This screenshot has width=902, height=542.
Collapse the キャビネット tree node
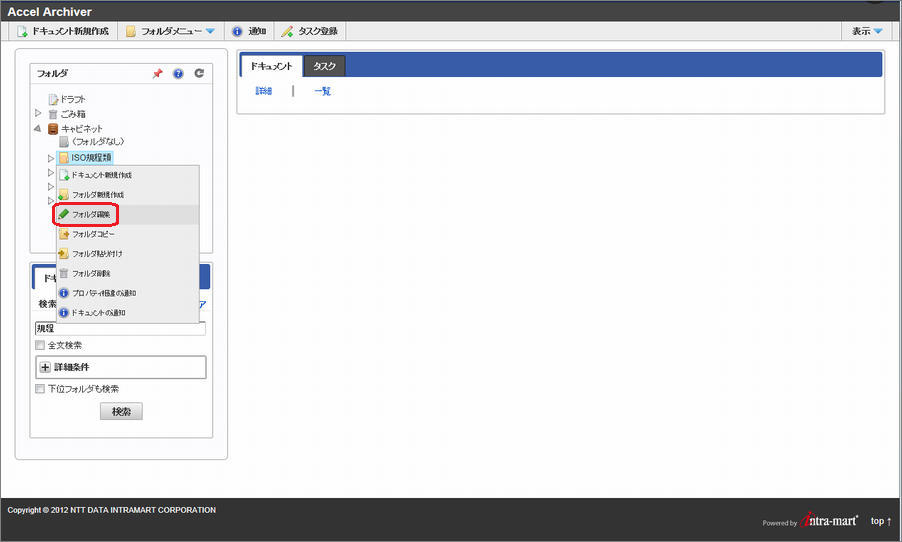tap(38, 128)
